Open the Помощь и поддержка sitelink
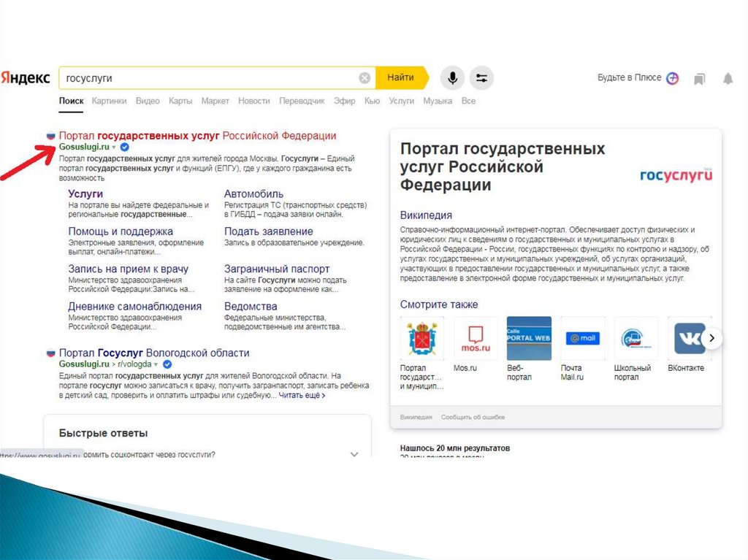The height and width of the screenshot is (560, 748). [121, 231]
